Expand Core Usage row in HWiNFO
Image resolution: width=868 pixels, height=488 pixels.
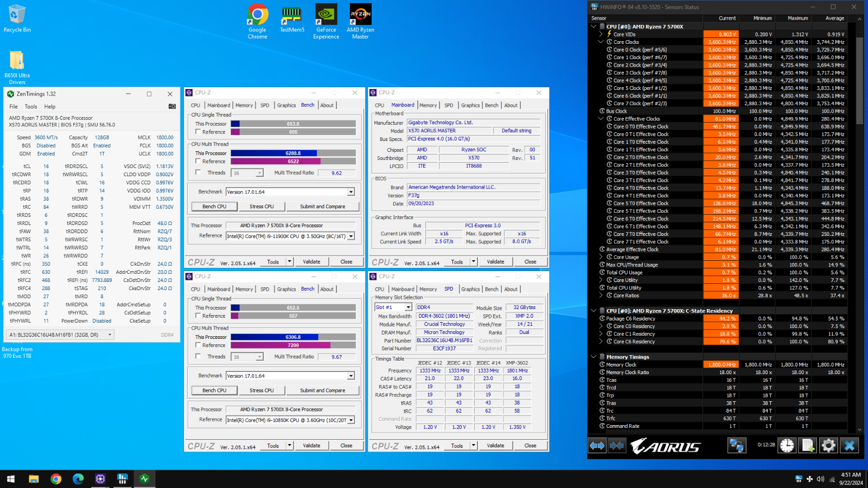(x=601, y=257)
